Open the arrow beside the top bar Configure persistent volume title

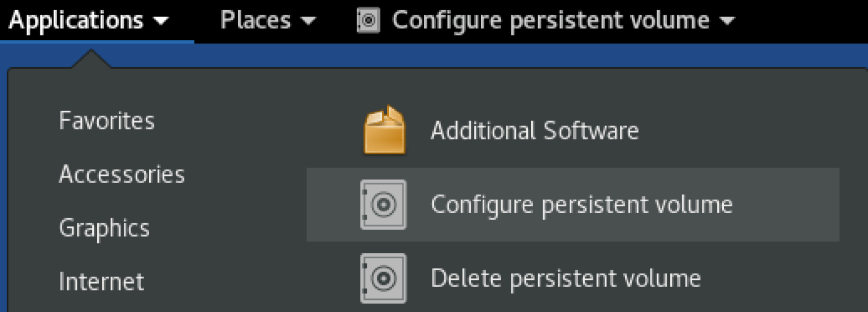(727, 21)
